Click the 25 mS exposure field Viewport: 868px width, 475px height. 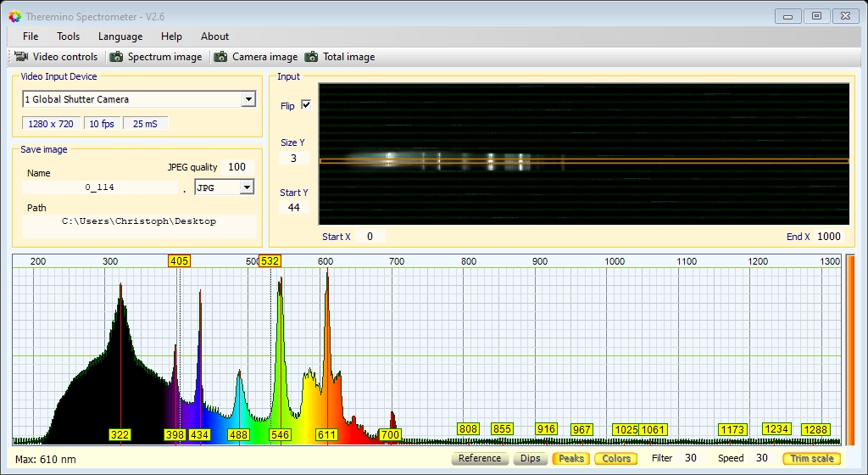point(145,124)
